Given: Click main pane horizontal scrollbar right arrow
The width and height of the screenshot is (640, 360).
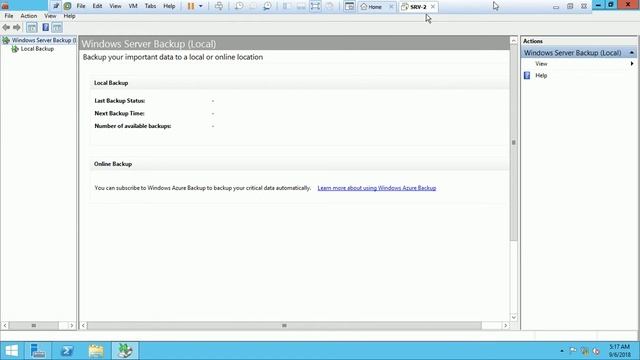Looking at the screenshot, I should click(506, 325).
